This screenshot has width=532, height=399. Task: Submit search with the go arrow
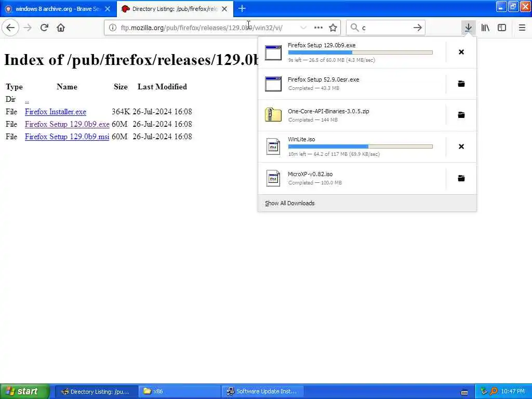tap(417, 28)
